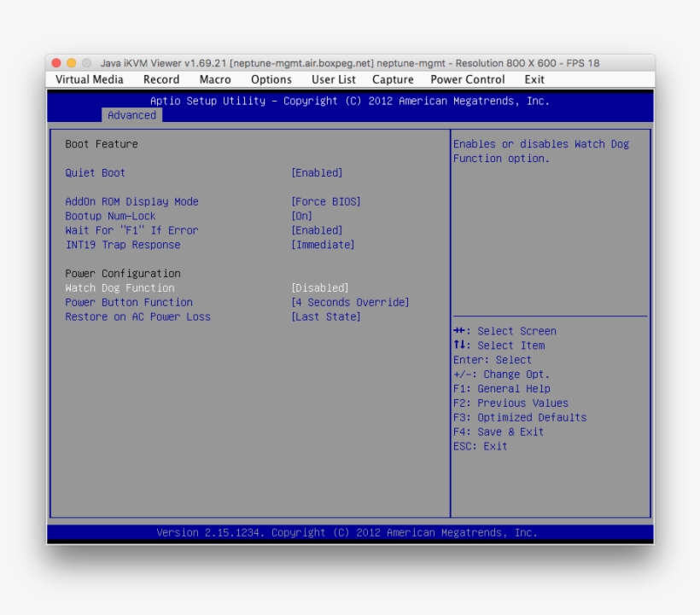Select the highlighted Watch Dog Function item
The width and height of the screenshot is (700, 615).
click(x=120, y=288)
